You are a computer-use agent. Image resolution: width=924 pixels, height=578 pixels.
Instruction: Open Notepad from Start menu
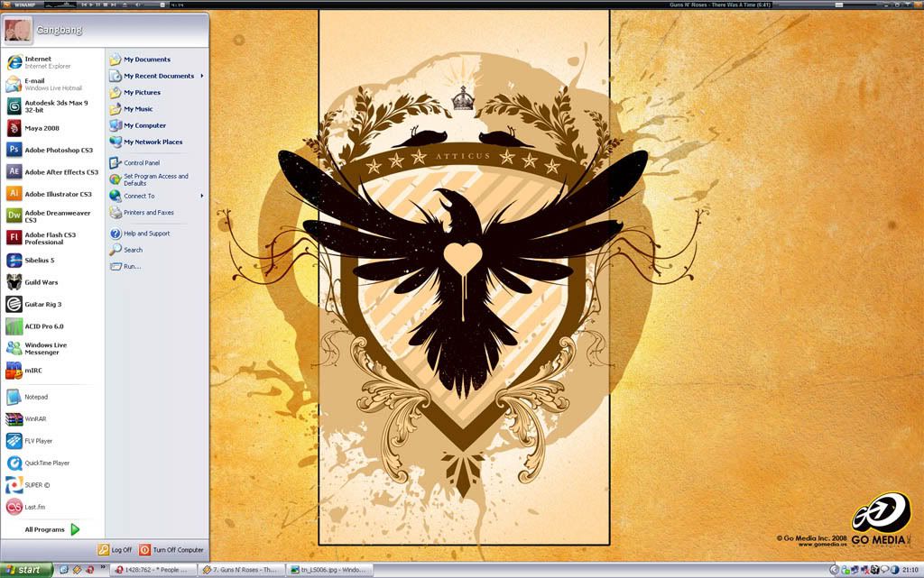pos(51,398)
